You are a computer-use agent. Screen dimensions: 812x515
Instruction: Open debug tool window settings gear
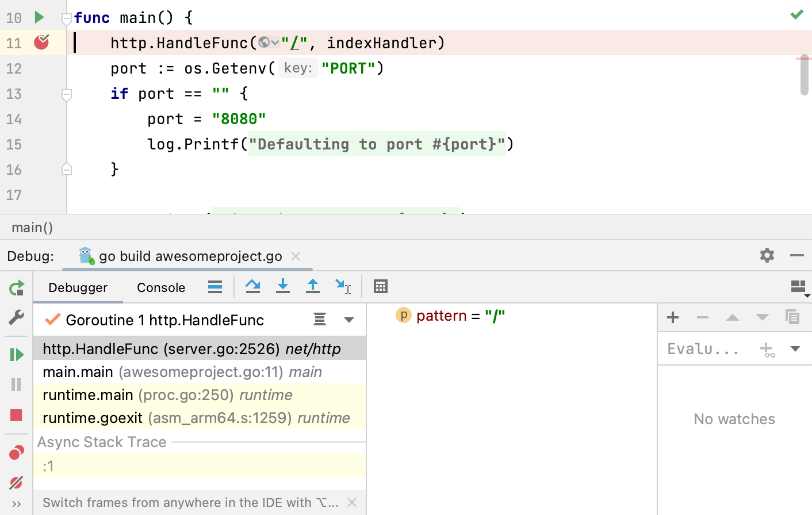pos(767,255)
